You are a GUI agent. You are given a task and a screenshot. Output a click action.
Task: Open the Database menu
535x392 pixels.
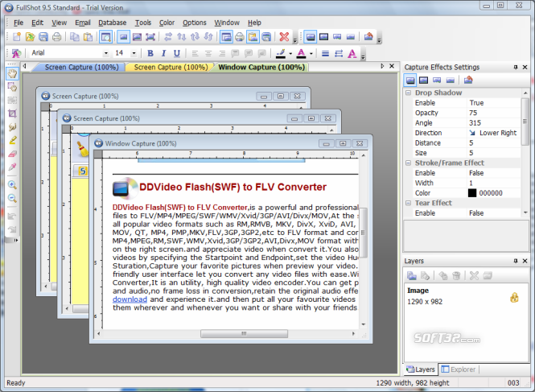click(113, 23)
